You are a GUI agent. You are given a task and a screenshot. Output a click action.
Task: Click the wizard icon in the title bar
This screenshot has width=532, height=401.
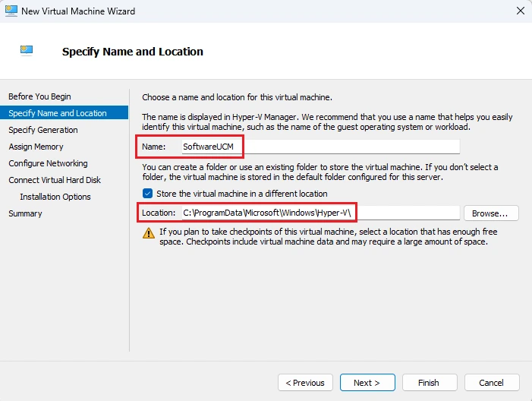(11, 11)
